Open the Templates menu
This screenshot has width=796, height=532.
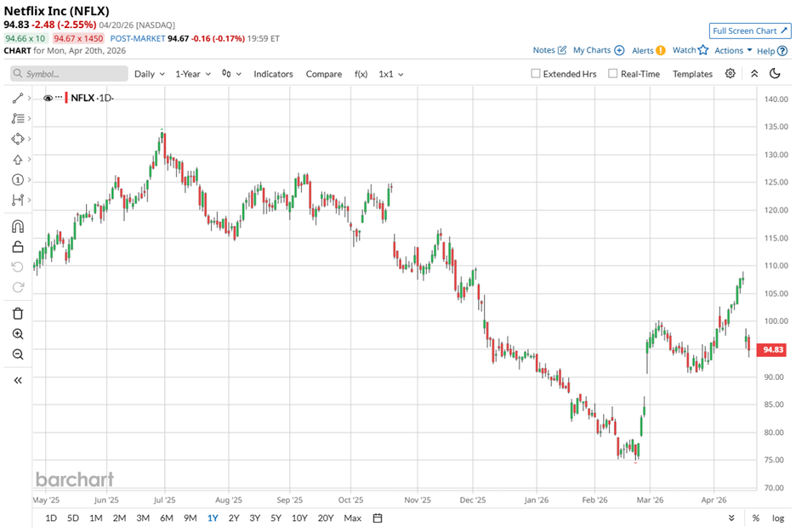(x=692, y=74)
